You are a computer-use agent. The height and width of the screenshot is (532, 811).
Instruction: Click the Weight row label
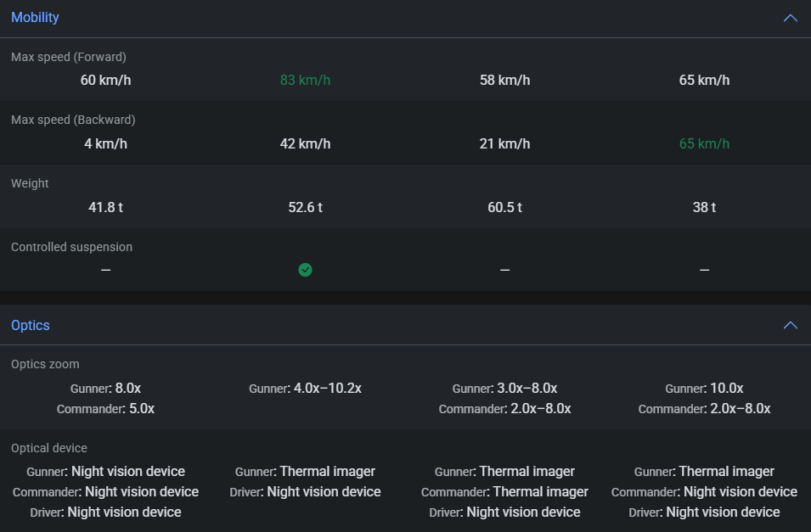(30, 183)
